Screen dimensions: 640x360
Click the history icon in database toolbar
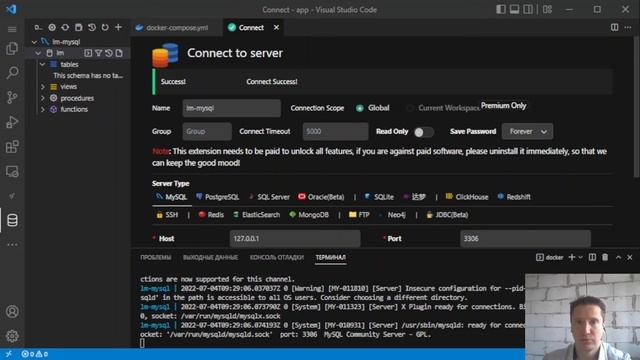tap(92, 27)
